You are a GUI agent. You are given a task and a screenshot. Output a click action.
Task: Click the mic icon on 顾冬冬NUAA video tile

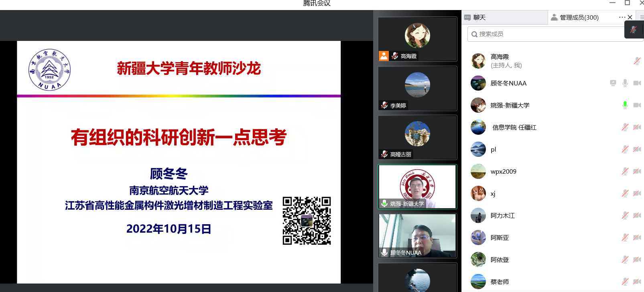coord(384,252)
